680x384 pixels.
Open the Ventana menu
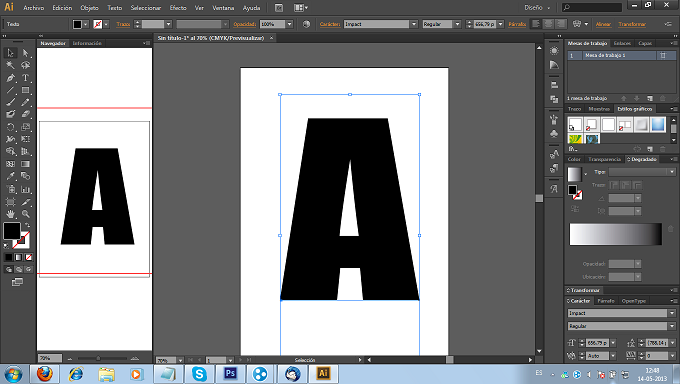pyautogui.click(x=223, y=8)
